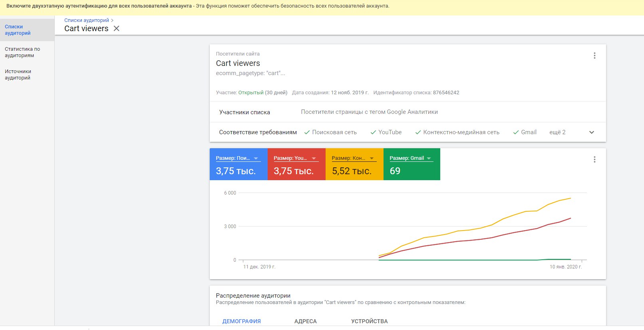Click the Поисковая сеть checkmark icon
Viewport: 644px width, 330px height.
click(307, 132)
